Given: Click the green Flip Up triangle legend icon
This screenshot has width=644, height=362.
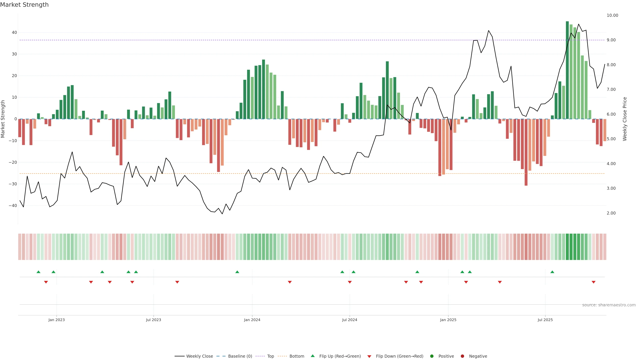Looking at the screenshot, I should pos(312,356).
